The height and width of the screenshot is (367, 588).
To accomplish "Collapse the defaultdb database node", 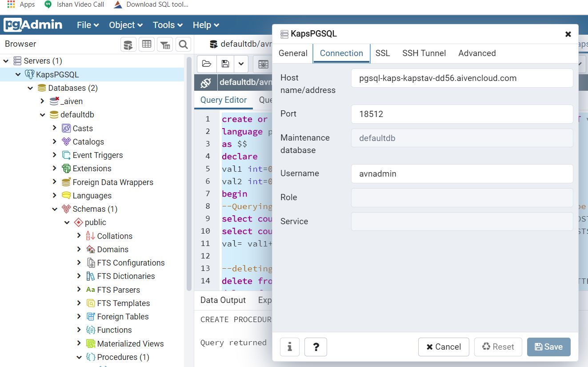I will coord(42,115).
